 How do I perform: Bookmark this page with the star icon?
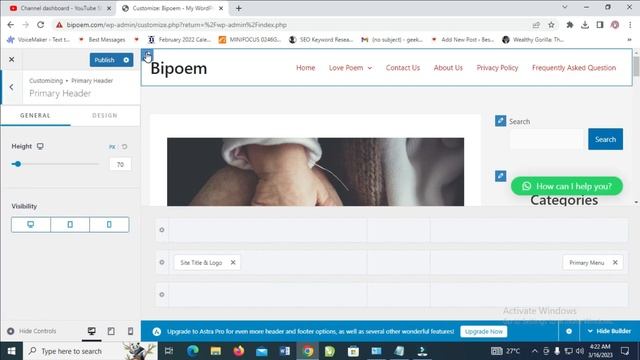point(551,25)
